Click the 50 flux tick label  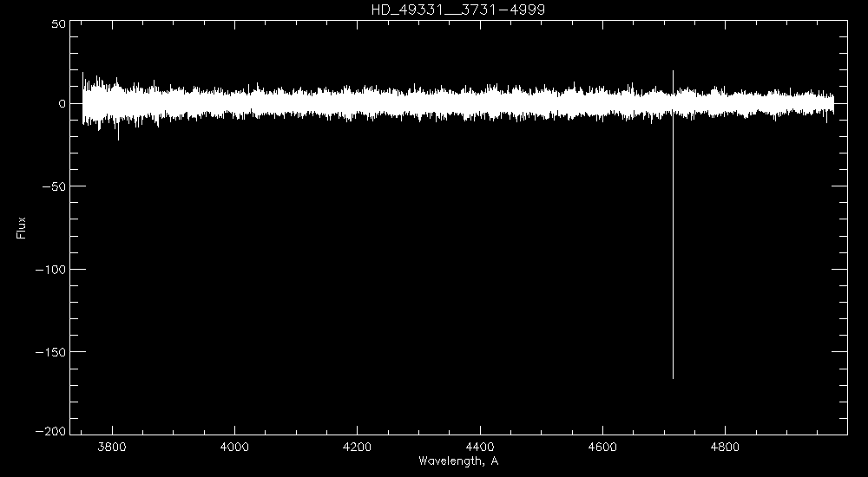click(59, 23)
